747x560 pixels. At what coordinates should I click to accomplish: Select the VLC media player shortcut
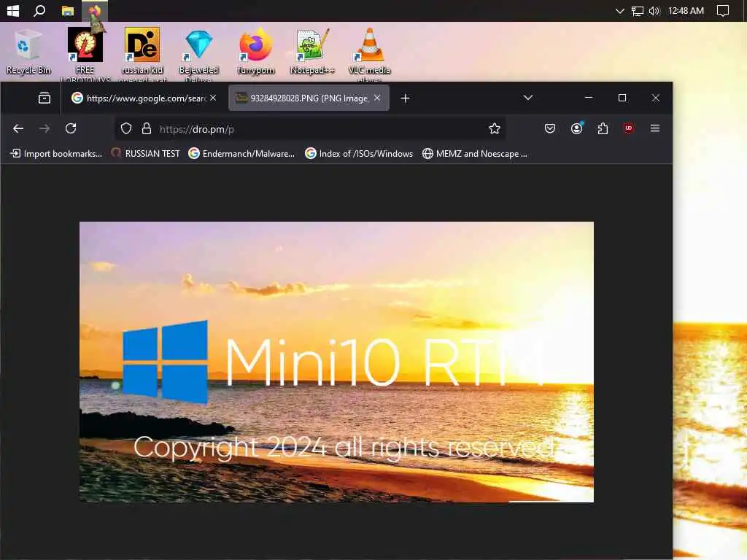tap(369, 54)
